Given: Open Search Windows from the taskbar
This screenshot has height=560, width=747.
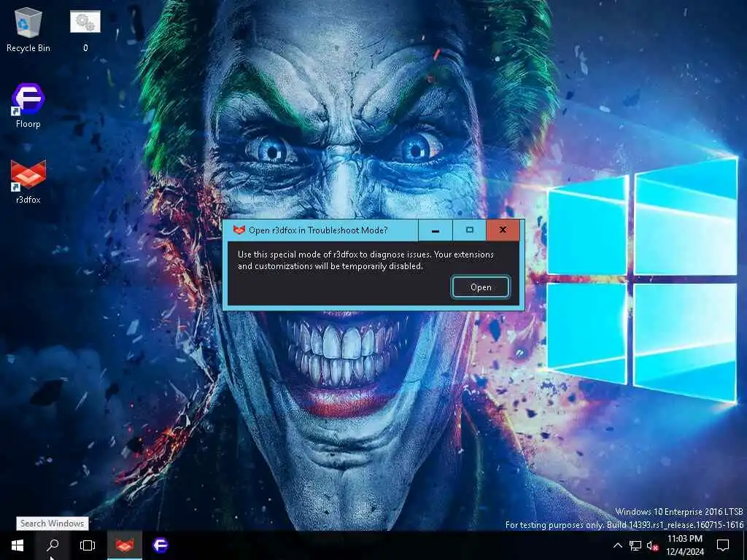Looking at the screenshot, I should [53, 545].
